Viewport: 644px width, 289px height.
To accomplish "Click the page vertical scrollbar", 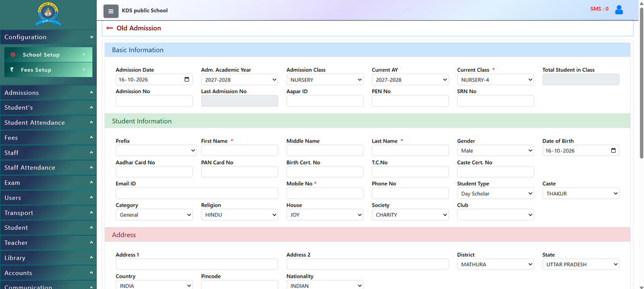I will 641,82.
